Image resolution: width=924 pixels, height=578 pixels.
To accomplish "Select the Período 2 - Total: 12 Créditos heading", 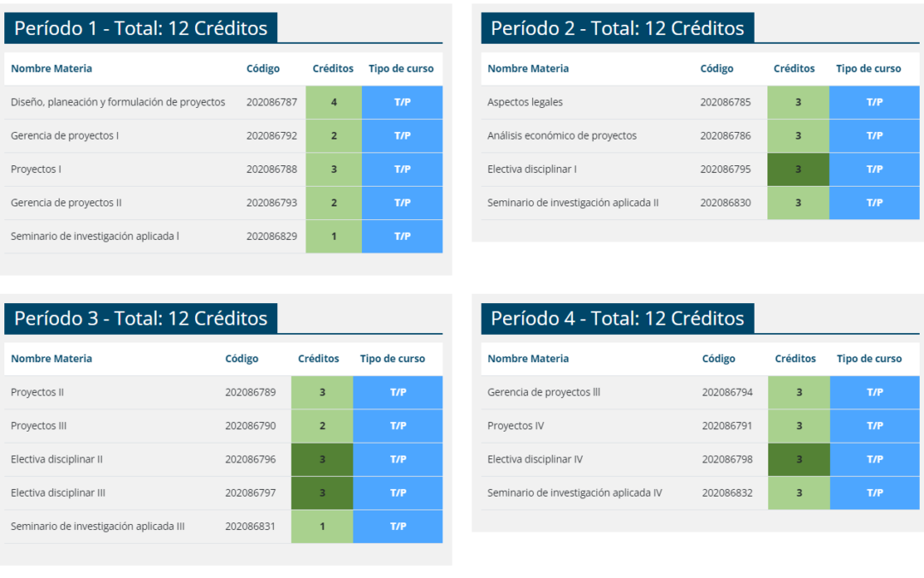I will click(617, 28).
